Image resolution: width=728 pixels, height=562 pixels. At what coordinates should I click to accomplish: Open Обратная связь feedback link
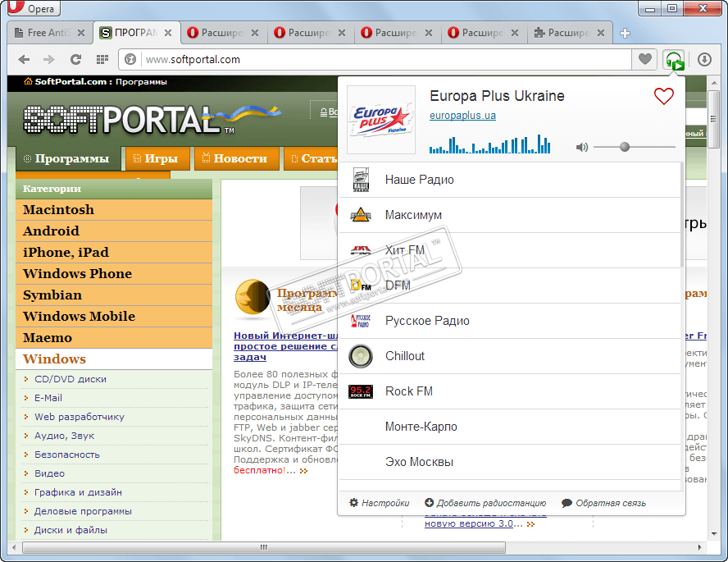click(604, 503)
